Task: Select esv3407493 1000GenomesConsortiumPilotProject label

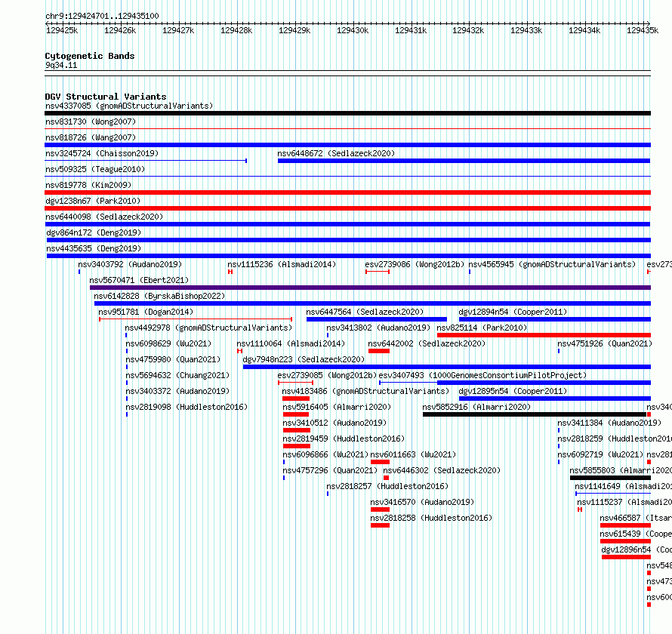Action: tap(482, 375)
